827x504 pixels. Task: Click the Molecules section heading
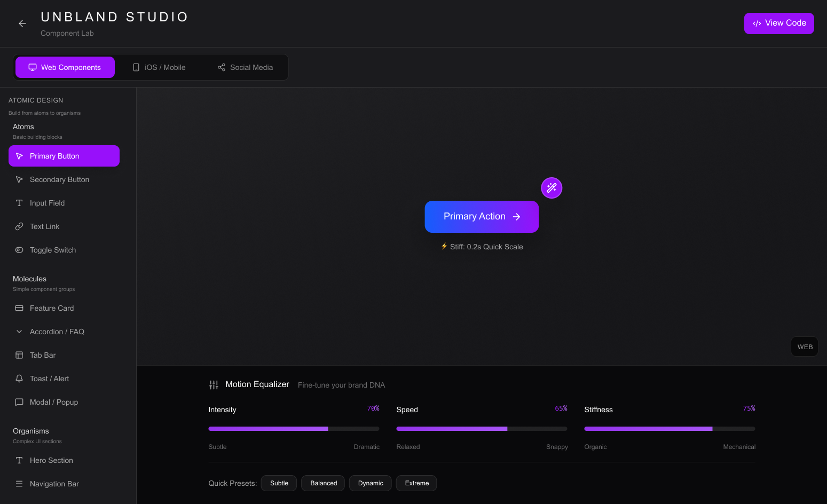coord(29,279)
